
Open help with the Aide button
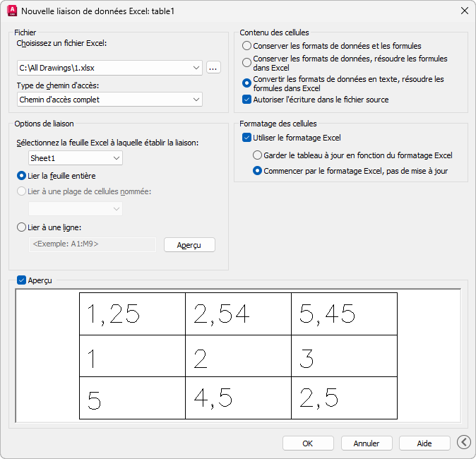coord(424,443)
